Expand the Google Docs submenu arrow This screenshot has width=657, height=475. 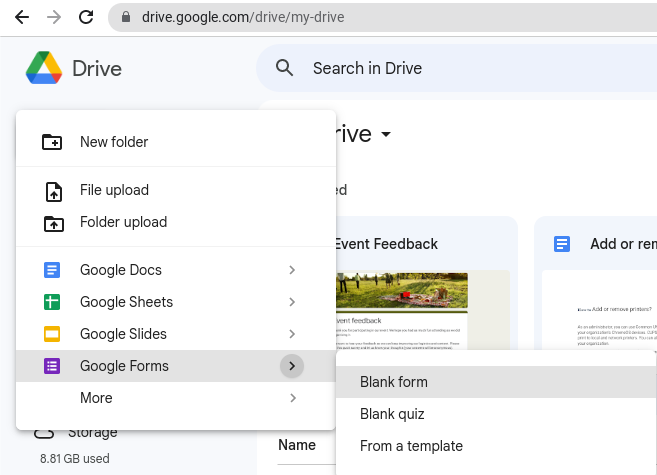(292, 270)
